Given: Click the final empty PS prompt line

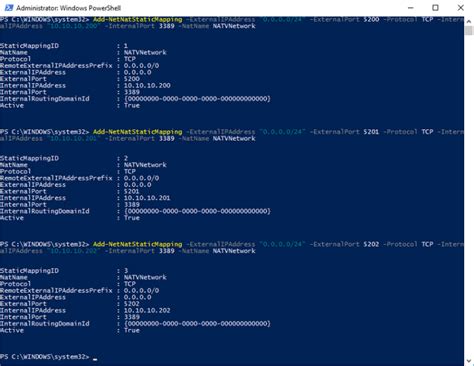Looking at the screenshot, I should [48, 357].
